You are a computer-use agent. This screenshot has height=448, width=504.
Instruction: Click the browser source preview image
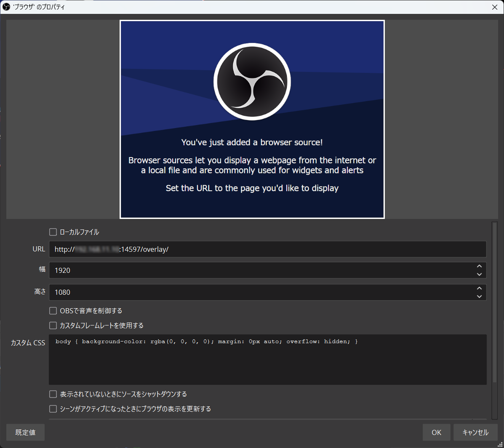point(252,119)
